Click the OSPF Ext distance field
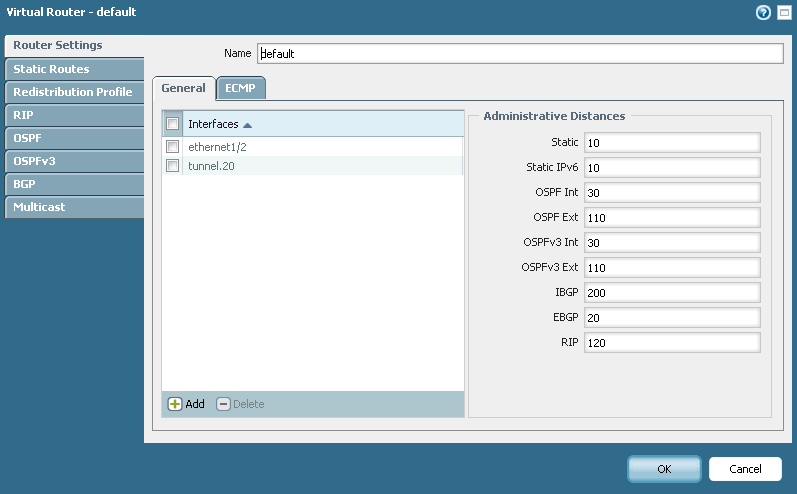The width and height of the screenshot is (797, 494). (x=672, y=218)
